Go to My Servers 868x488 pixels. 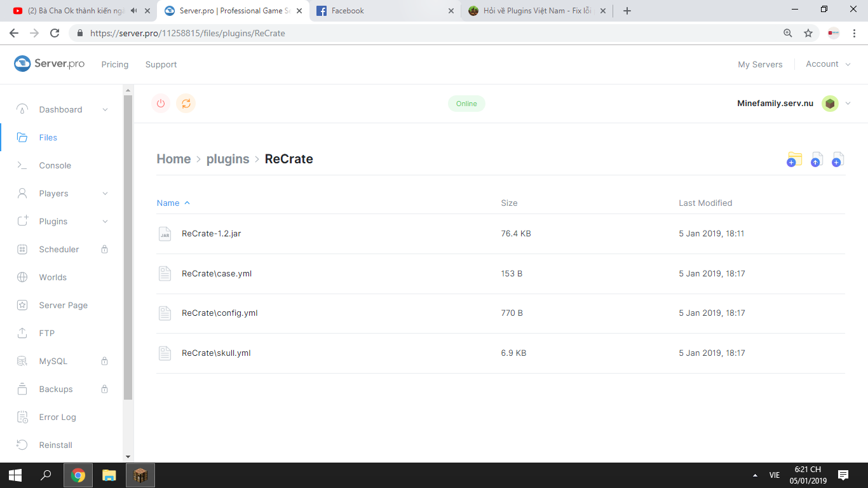point(760,64)
